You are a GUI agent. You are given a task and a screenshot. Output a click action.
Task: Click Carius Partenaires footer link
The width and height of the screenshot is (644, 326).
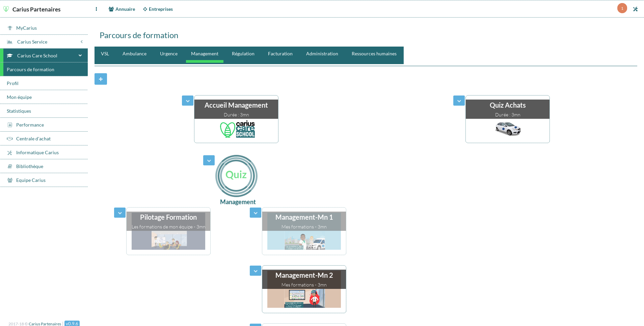point(45,324)
